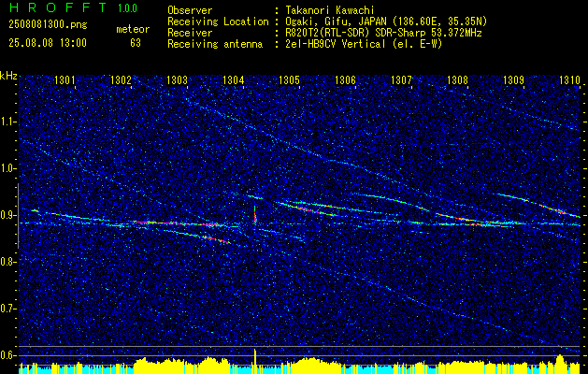
Task: Click the 0.9 frequency axis label
Action: 7,215
